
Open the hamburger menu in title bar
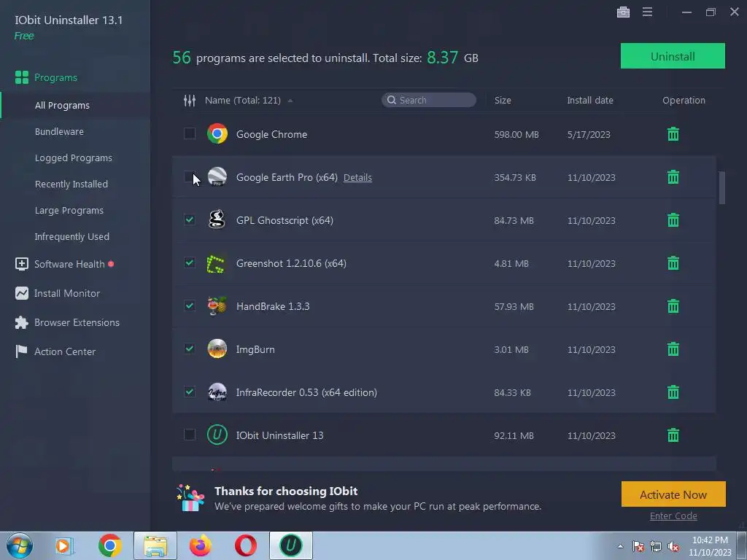tap(647, 12)
